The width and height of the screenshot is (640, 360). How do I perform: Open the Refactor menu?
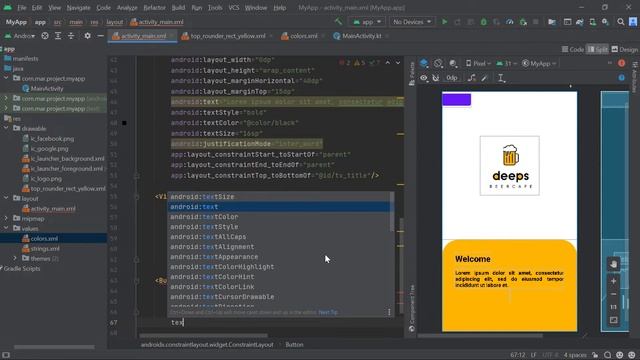click(154, 8)
